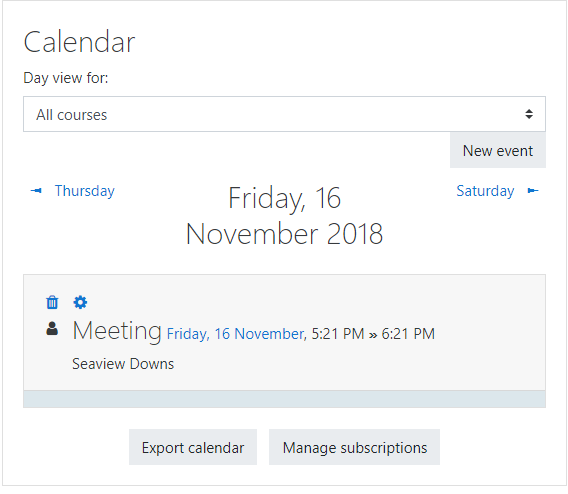Image resolution: width=568 pixels, height=494 pixels.
Task: Open the All courses select box
Action: (284, 114)
